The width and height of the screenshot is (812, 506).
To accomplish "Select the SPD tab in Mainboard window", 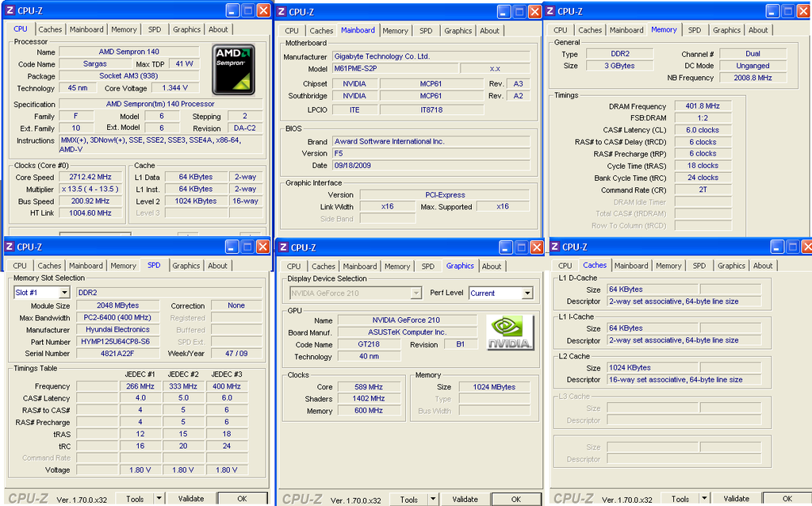I will pyautogui.click(x=426, y=31).
